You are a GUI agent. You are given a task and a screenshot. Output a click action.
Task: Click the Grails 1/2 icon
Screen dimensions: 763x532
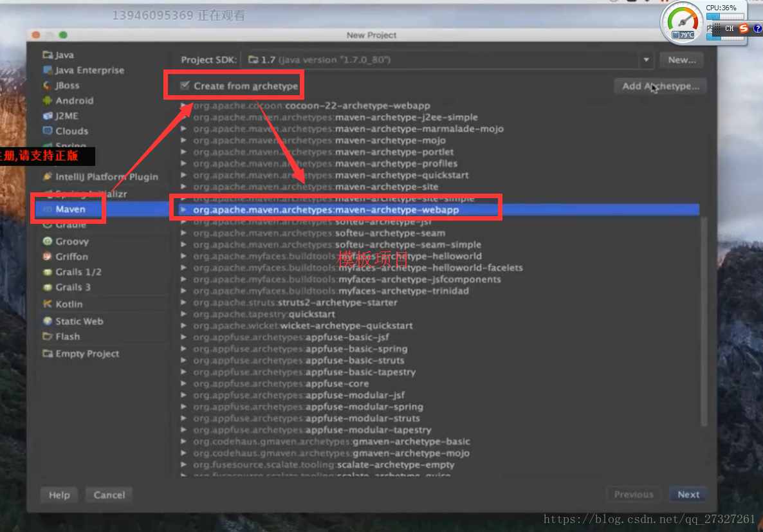[x=48, y=272]
